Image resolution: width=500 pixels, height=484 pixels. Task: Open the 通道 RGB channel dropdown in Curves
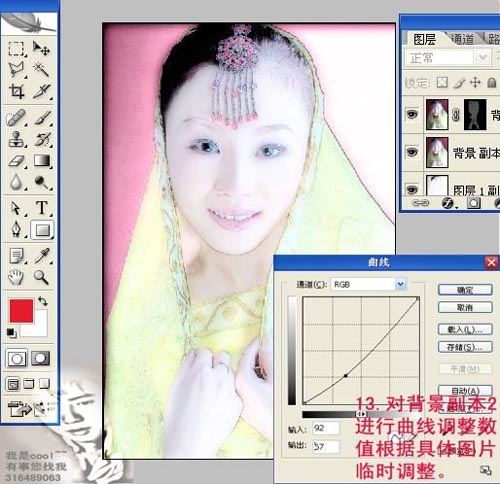pyautogui.click(x=368, y=284)
